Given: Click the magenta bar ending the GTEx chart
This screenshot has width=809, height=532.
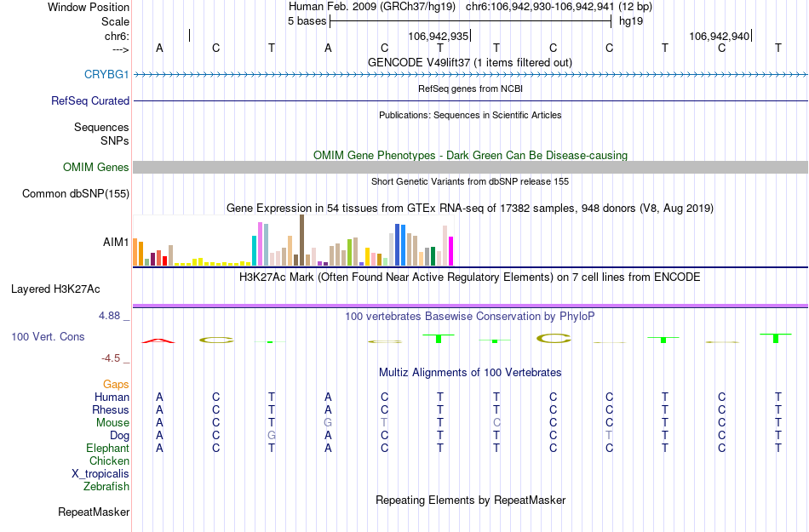Looking at the screenshot, I should point(451,251).
